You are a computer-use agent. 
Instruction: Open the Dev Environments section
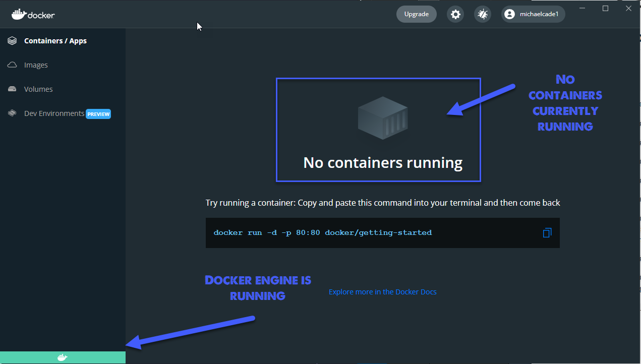(53, 113)
